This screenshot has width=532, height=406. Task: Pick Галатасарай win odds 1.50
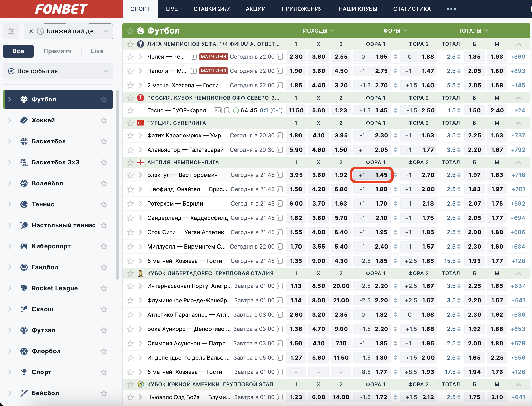coord(341,150)
